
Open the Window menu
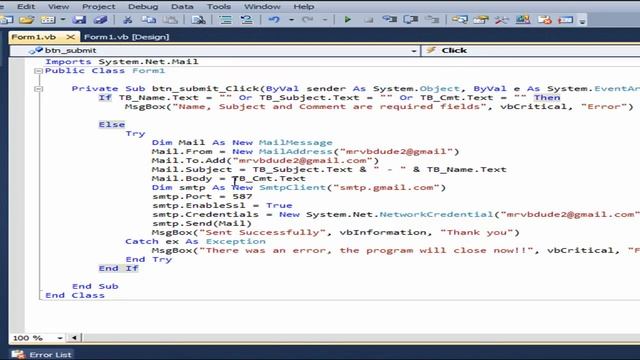(x=262, y=7)
